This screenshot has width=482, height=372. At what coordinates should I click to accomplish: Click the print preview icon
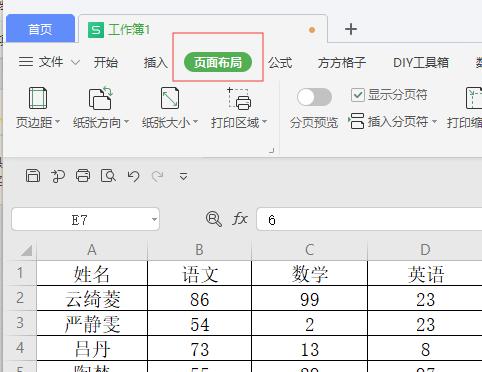[108, 176]
